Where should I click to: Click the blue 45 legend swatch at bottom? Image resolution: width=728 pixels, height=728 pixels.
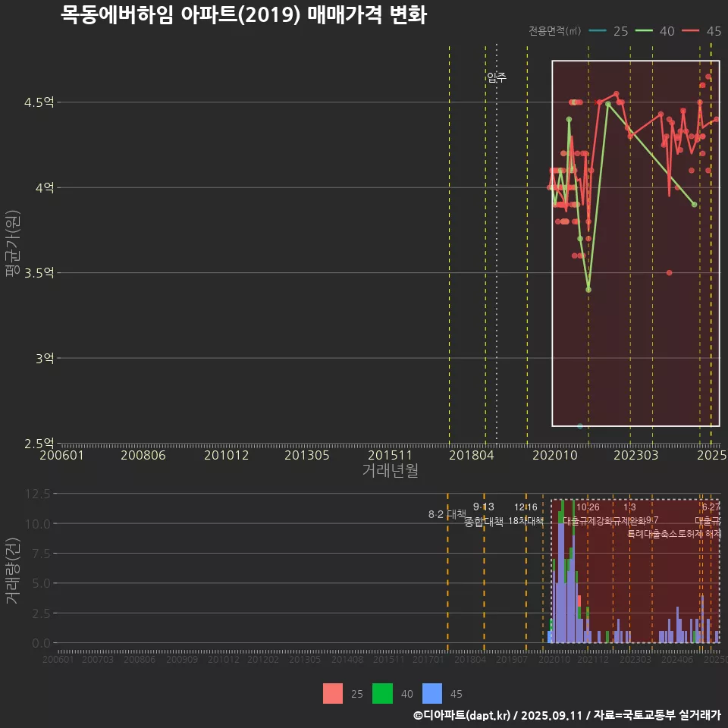coord(432,693)
